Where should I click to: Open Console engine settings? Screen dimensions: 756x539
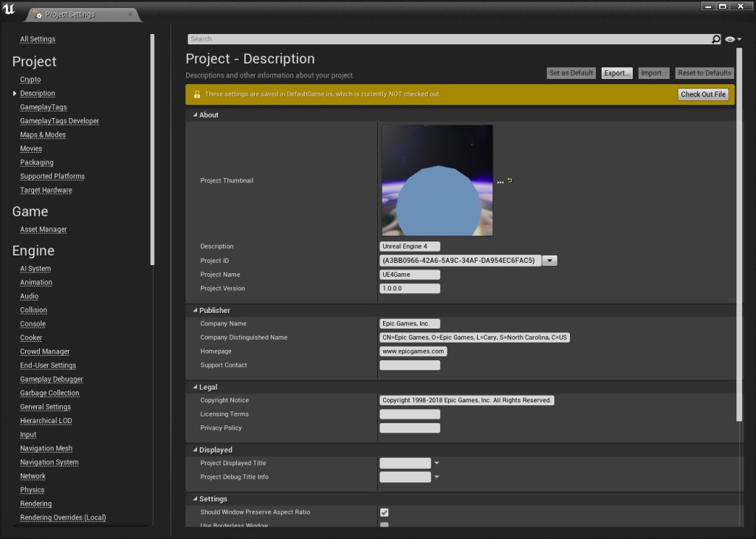point(32,324)
